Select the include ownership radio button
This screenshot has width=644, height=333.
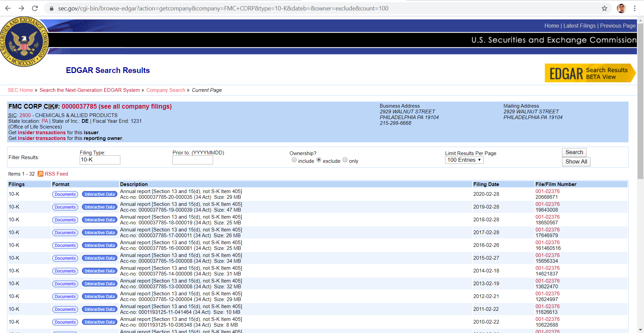tap(294, 160)
